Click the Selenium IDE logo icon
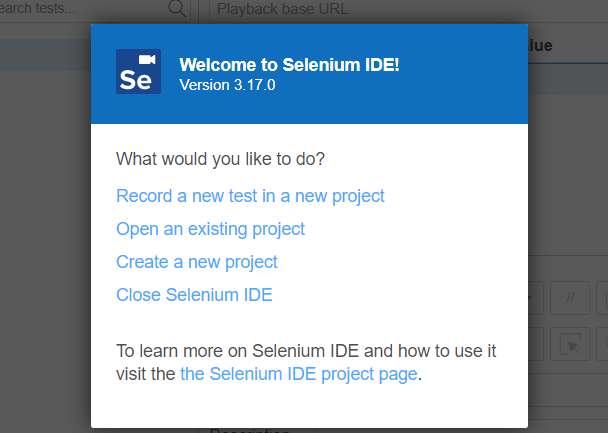This screenshot has height=433, width=608. tap(138, 72)
